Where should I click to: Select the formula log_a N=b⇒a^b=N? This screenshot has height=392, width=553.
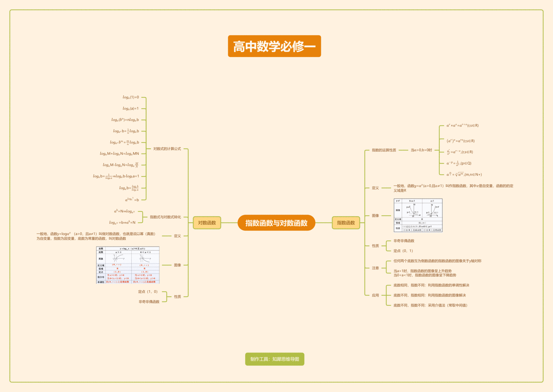[122, 222]
